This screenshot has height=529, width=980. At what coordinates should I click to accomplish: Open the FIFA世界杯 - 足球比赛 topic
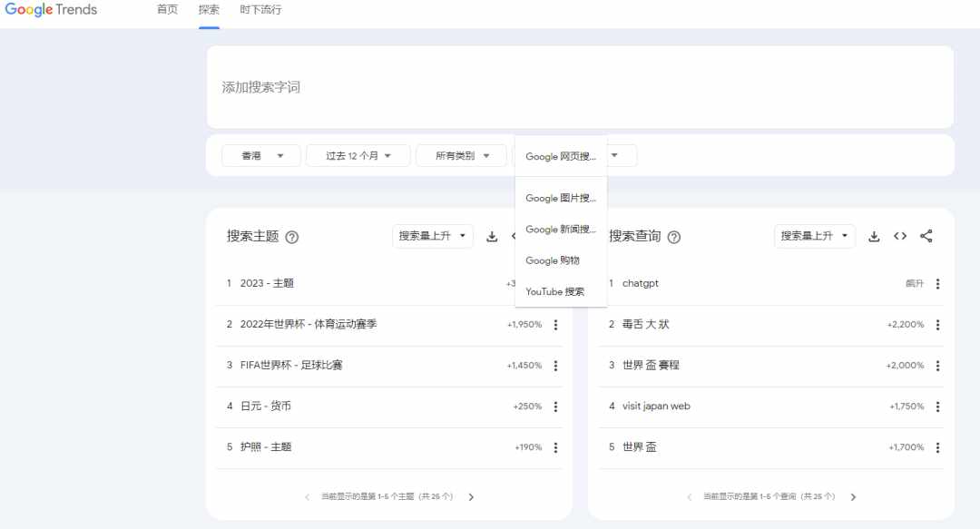click(291, 365)
